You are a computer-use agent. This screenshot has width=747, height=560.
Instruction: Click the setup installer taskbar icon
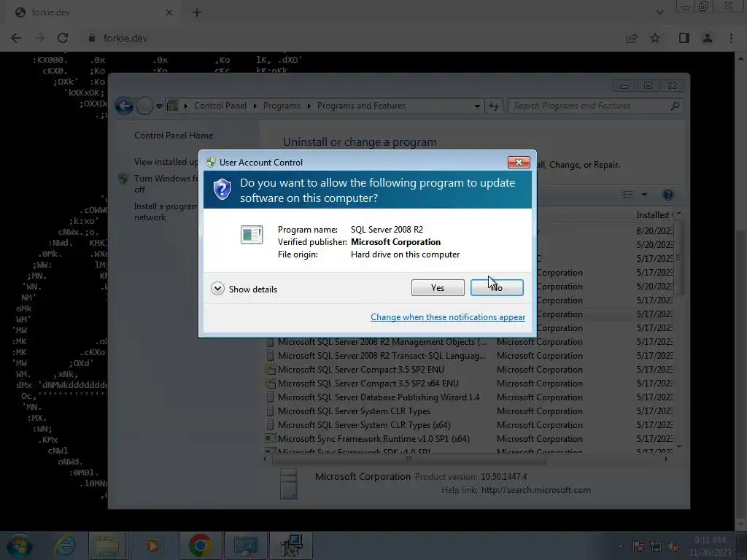click(x=291, y=545)
